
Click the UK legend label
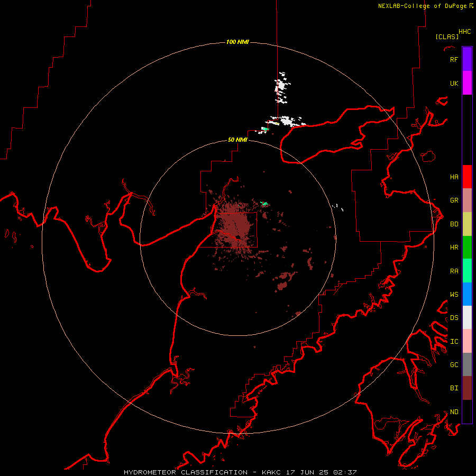click(x=454, y=83)
